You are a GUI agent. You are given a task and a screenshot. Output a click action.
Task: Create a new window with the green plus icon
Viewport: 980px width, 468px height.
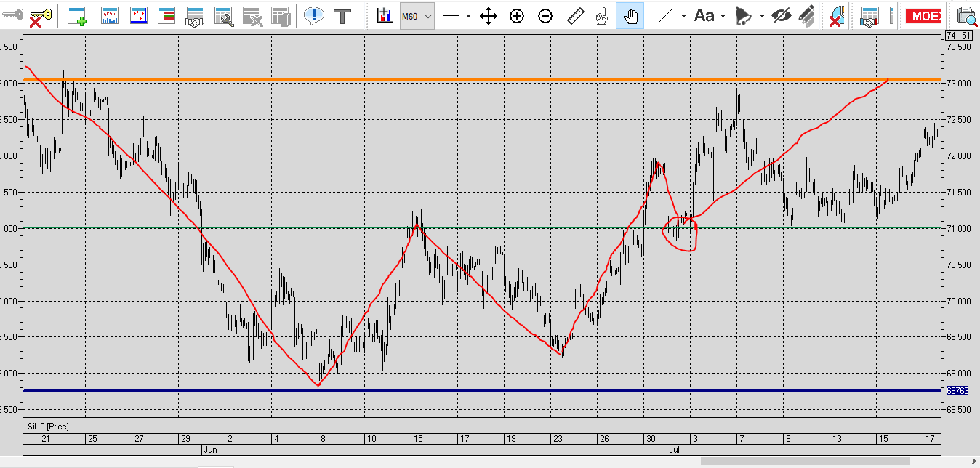[x=76, y=16]
